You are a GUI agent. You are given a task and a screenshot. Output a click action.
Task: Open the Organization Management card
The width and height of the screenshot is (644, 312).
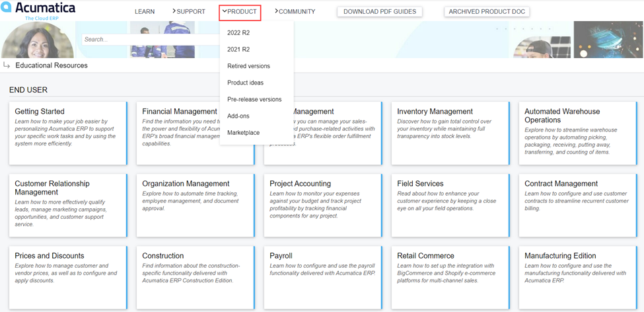196,205
